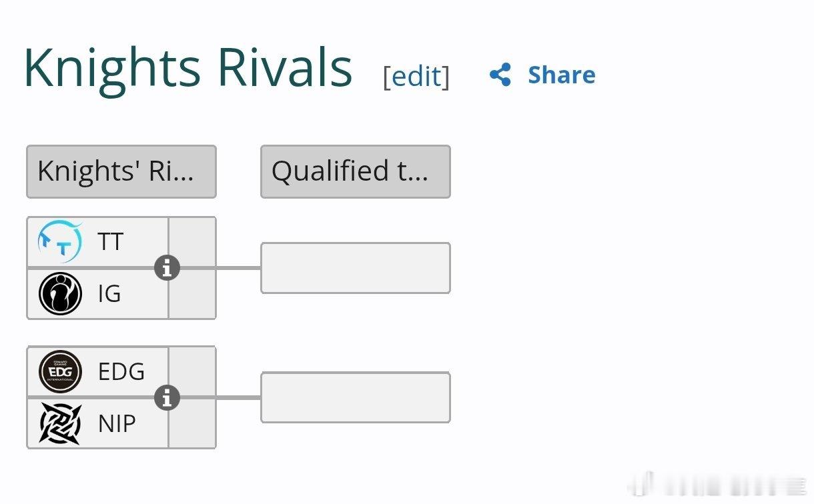
Task: Click the NIP team name
Action: point(117,423)
